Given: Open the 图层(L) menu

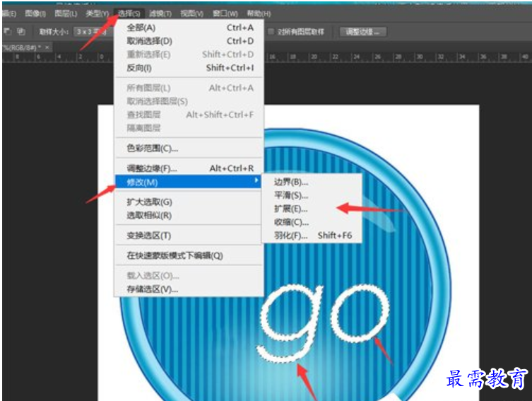Looking at the screenshot, I should tap(66, 13).
